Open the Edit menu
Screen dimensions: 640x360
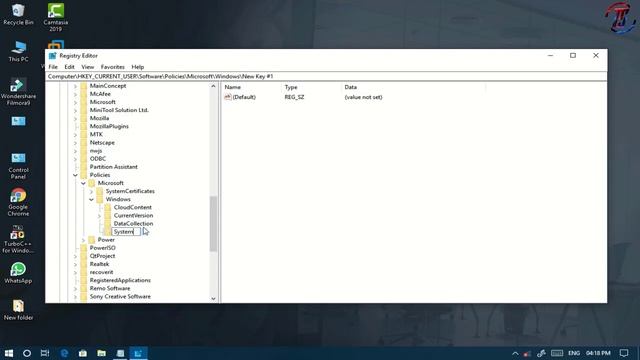click(x=69, y=67)
